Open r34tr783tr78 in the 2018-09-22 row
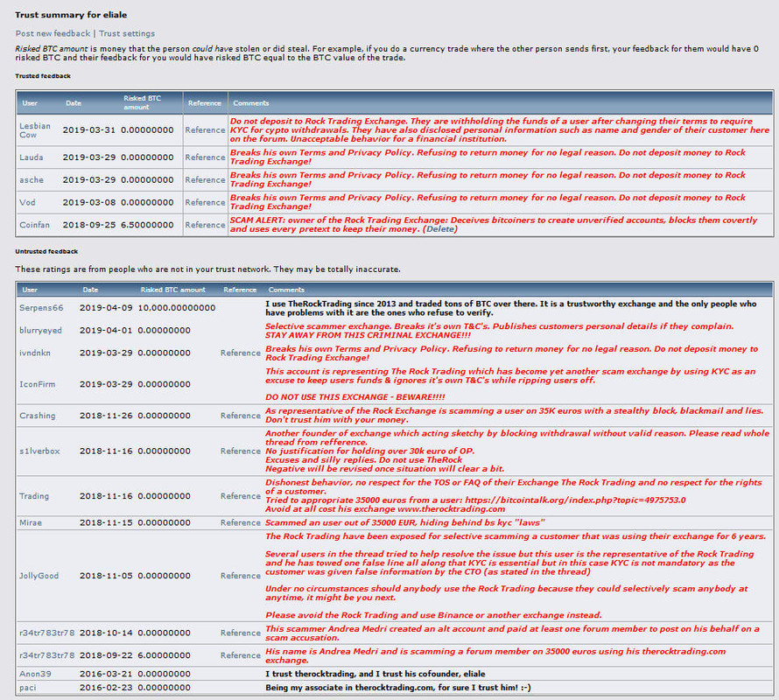 tap(47, 655)
